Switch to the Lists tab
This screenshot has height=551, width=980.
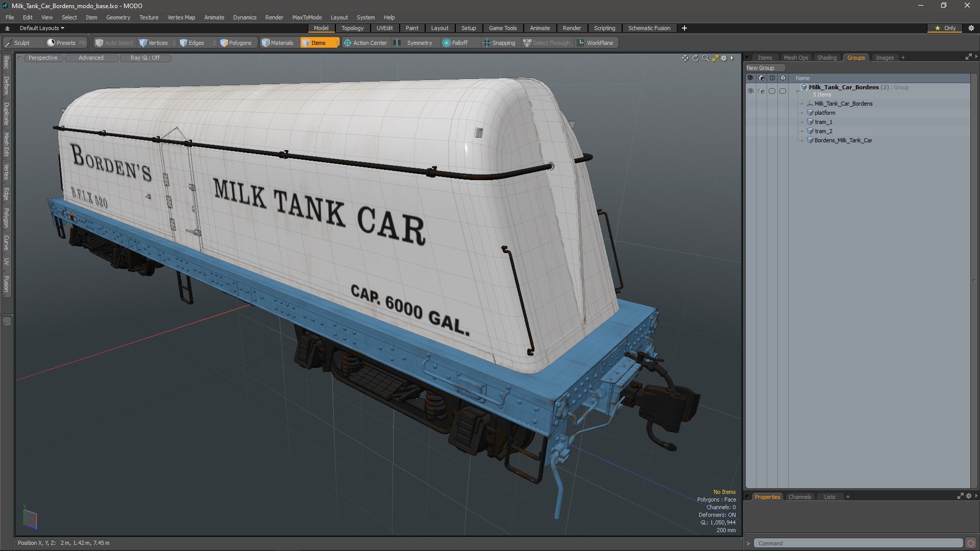[x=829, y=497]
